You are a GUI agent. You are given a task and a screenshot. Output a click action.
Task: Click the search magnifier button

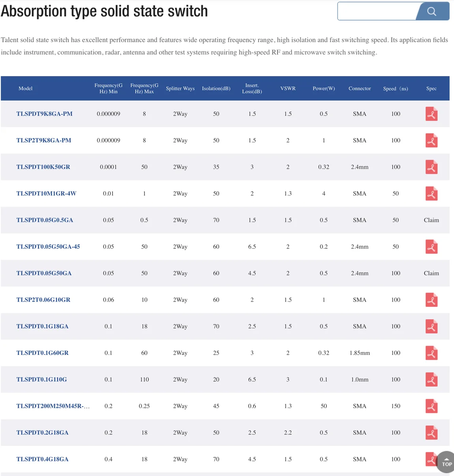point(432,11)
